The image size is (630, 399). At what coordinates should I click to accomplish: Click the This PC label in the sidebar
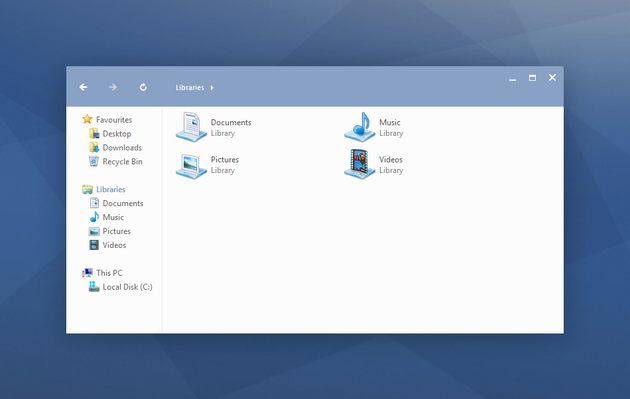pyautogui.click(x=109, y=273)
